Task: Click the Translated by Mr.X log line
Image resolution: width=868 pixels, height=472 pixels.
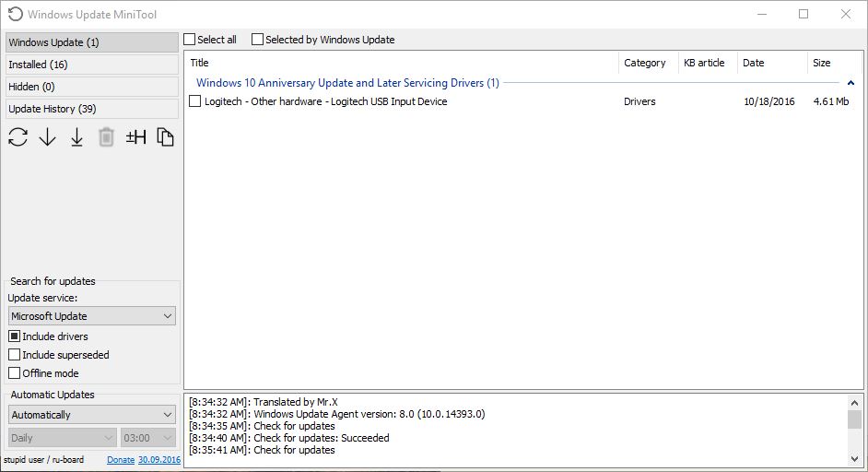Action: 264,402
